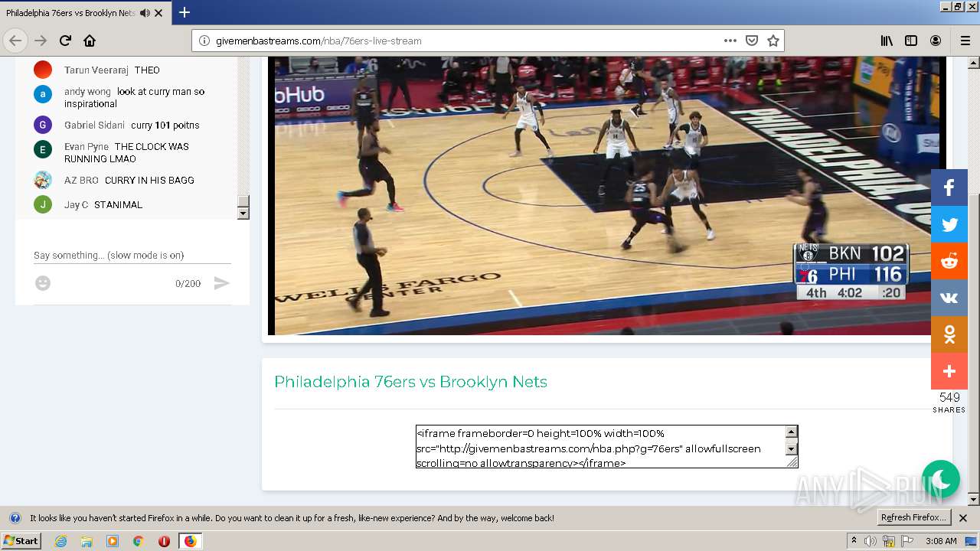
Task: Click andy wong username
Action: (x=87, y=91)
